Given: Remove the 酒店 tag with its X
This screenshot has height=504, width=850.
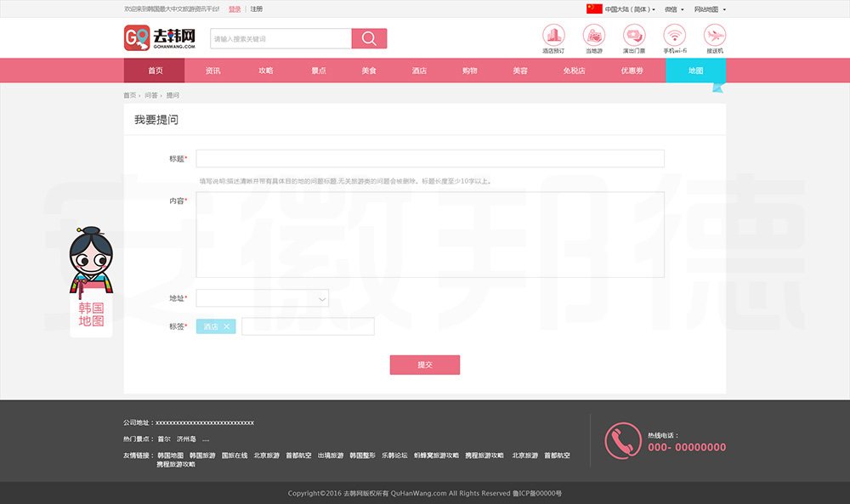Looking at the screenshot, I should pos(226,326).
